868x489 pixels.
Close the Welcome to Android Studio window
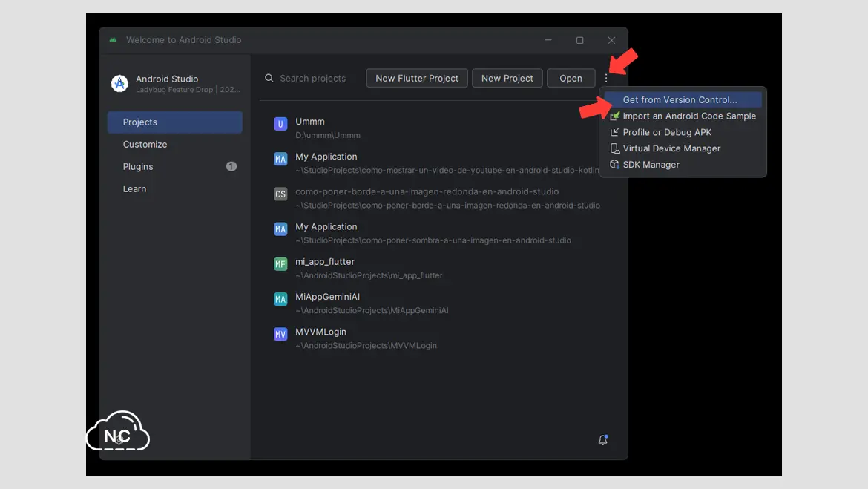611,40
